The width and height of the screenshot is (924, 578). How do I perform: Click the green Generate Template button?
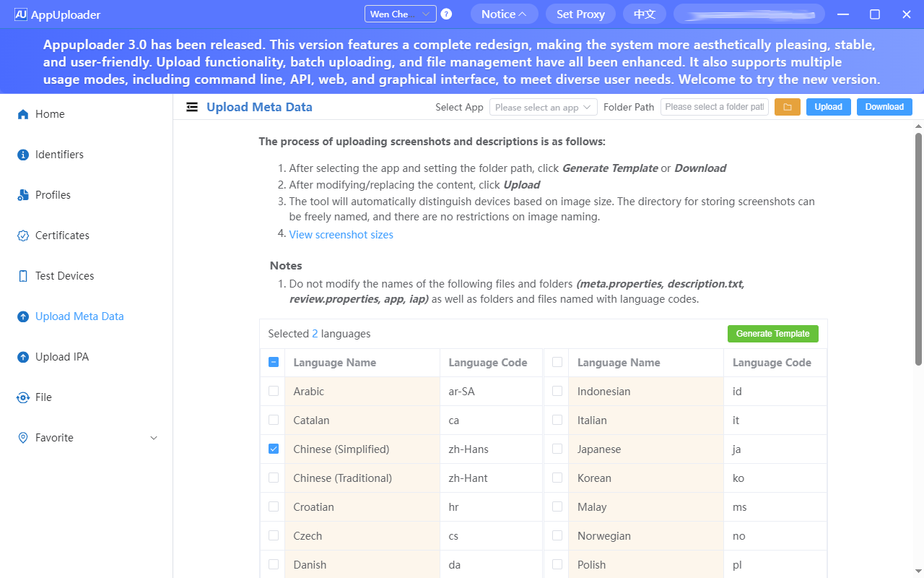(773, 334)
